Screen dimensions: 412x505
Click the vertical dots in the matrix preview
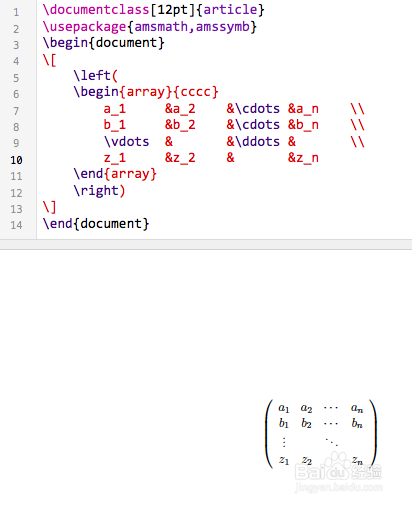284,442
